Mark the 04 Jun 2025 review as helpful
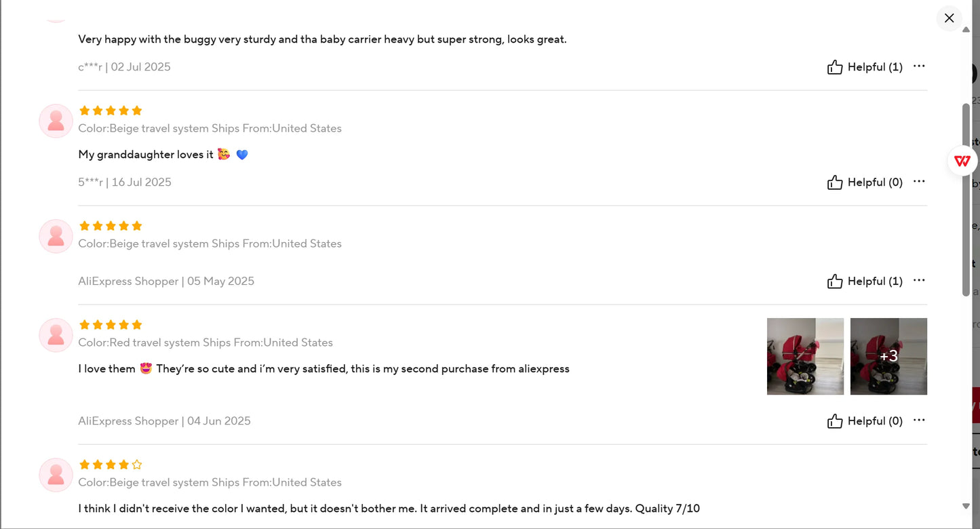Viewport: 980px width, 529px height. point(835,421)
